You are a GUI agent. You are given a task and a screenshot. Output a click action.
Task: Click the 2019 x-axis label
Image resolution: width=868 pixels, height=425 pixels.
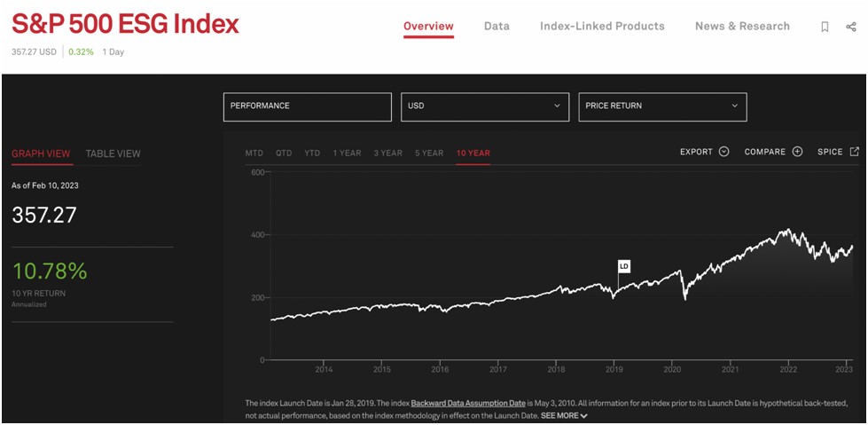614,369
